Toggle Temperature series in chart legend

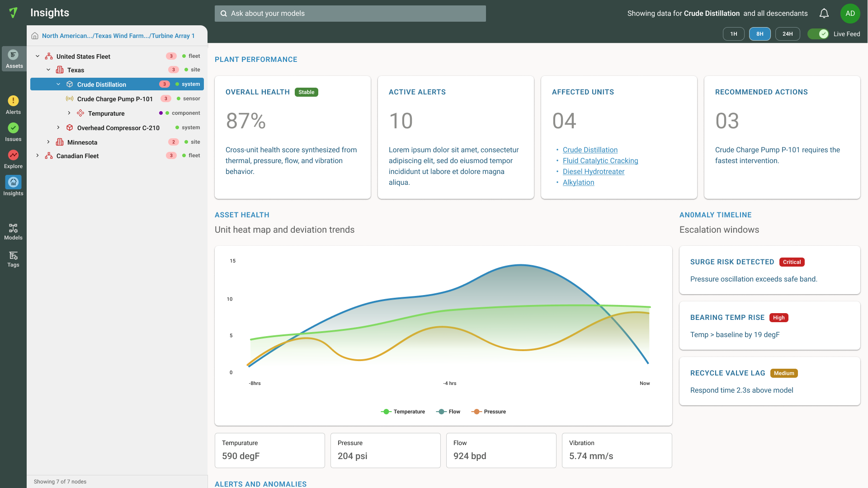(x=403, y=412)
